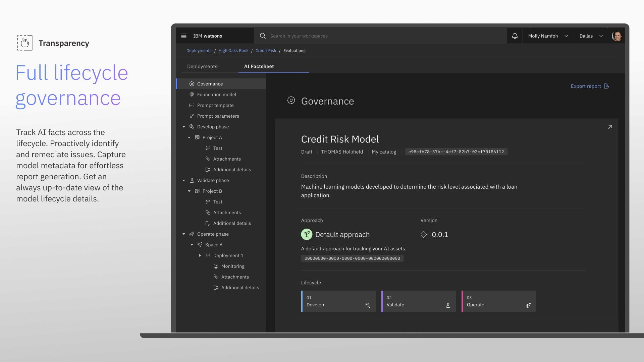Click the 02 Validate lifecycle tile
The image size is (644, 362).
click(418, 301)
